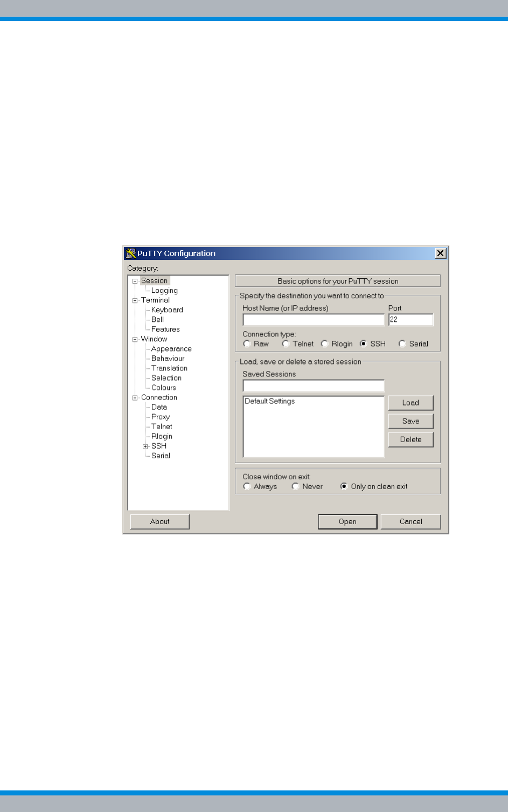The image size is (508, 812).
Task: Collapse the Window tree node
Action: point(135,339)
